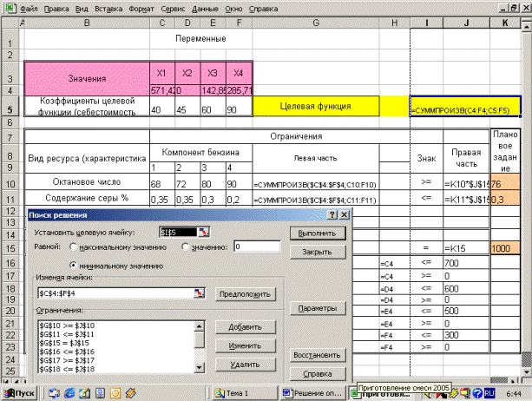532x401 pixels.
Task: Click the third quick launch icon with pencil
Action: click(84, 393)
